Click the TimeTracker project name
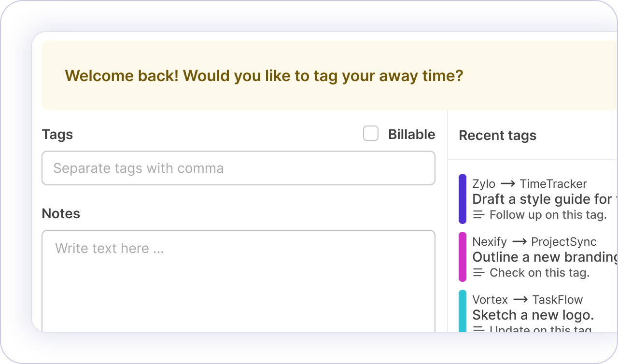Screen dimensions: 618x364 (x=553, y=184)
